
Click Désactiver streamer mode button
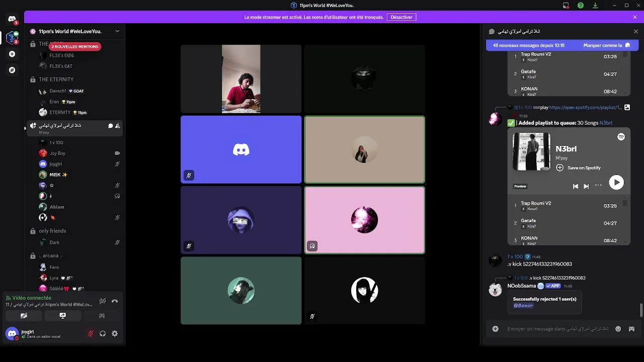click(x=401, y=17)
